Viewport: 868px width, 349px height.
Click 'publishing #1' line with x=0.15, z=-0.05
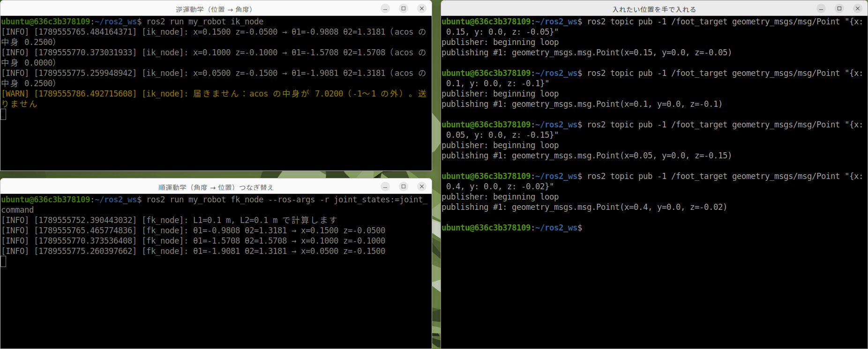(586, 52)
